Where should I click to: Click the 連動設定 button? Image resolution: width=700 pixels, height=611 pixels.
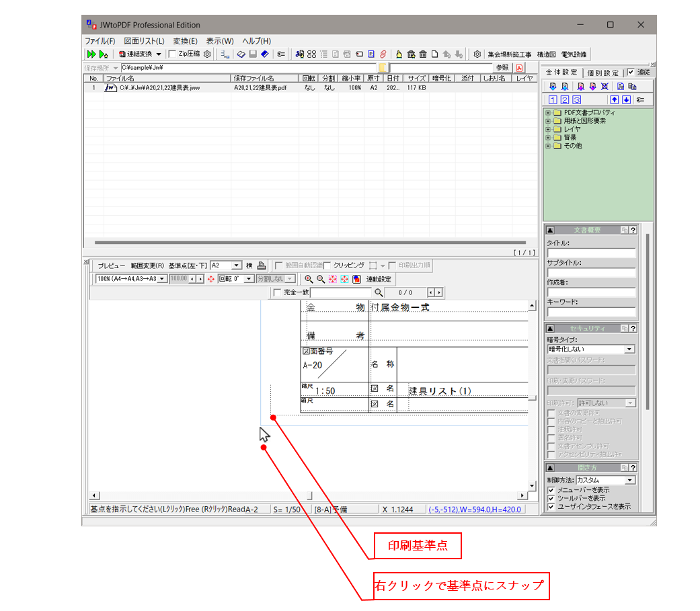(380, 279)
